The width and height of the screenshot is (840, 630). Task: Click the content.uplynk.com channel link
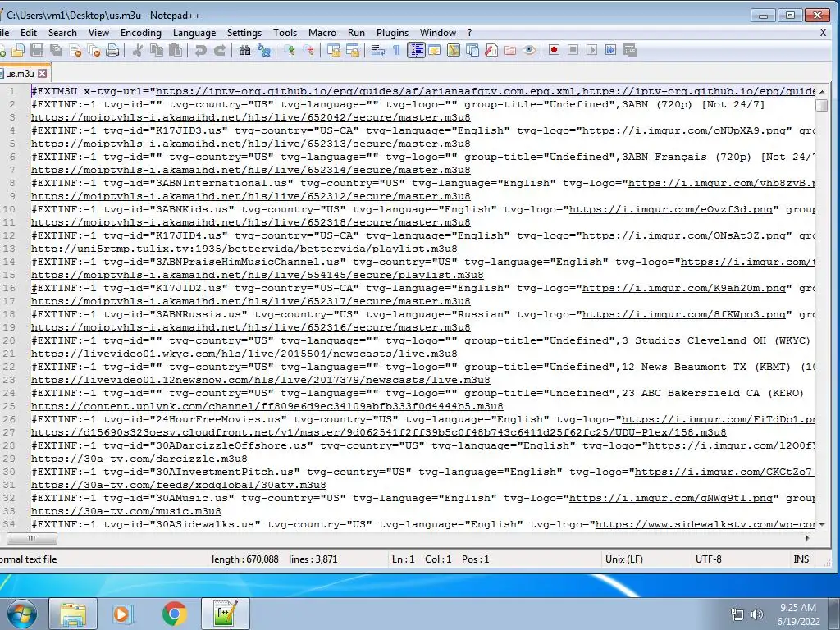[267, 406]
